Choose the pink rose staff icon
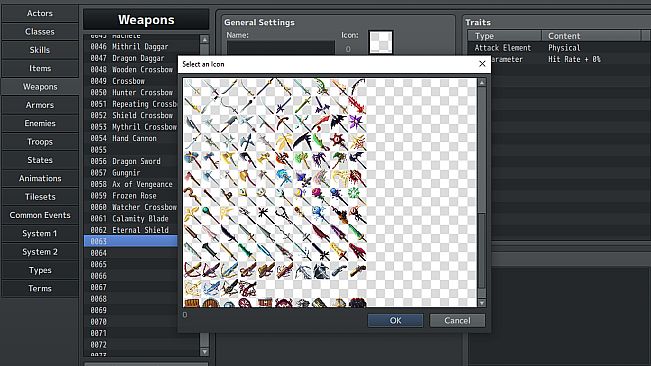This screenshot has height=366, width=651. coord(321,197)
